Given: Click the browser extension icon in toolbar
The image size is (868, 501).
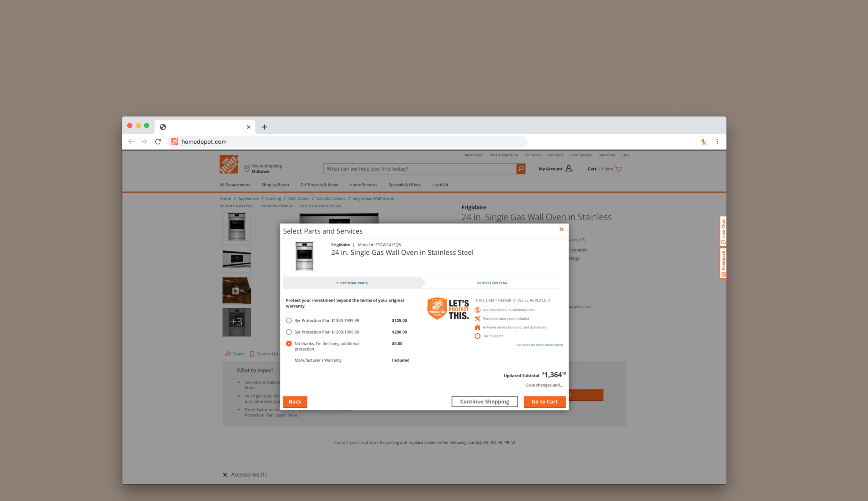Looking at the screenshot, I should [x=704, y=142].
